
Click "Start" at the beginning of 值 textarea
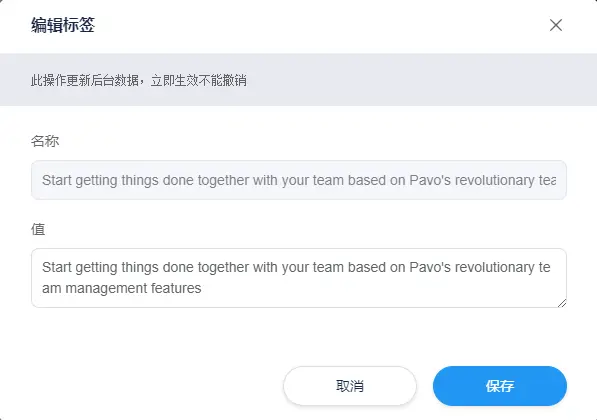tap(56, 267)
